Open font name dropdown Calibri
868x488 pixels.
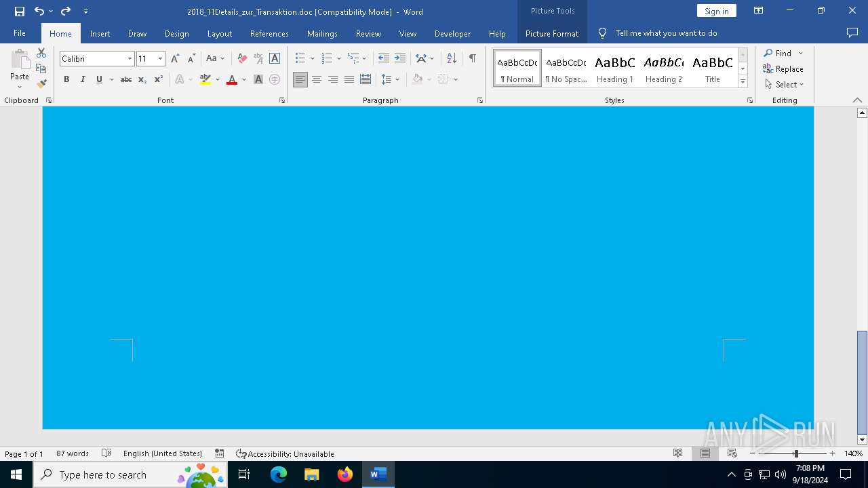[130, 59]
